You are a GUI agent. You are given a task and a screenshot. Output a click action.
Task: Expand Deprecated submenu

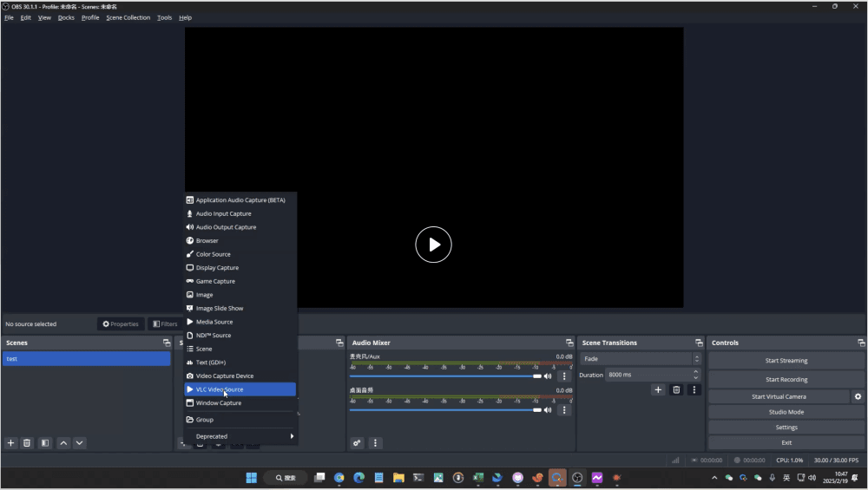(240, 436)
